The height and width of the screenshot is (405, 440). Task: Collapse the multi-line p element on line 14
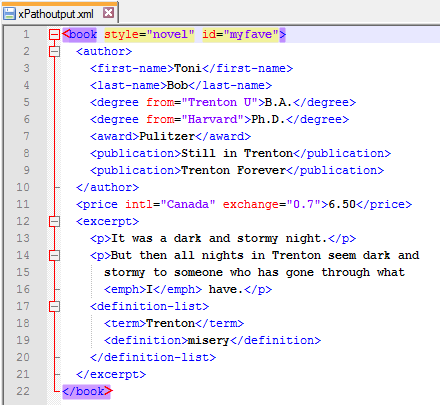[54, 255]
